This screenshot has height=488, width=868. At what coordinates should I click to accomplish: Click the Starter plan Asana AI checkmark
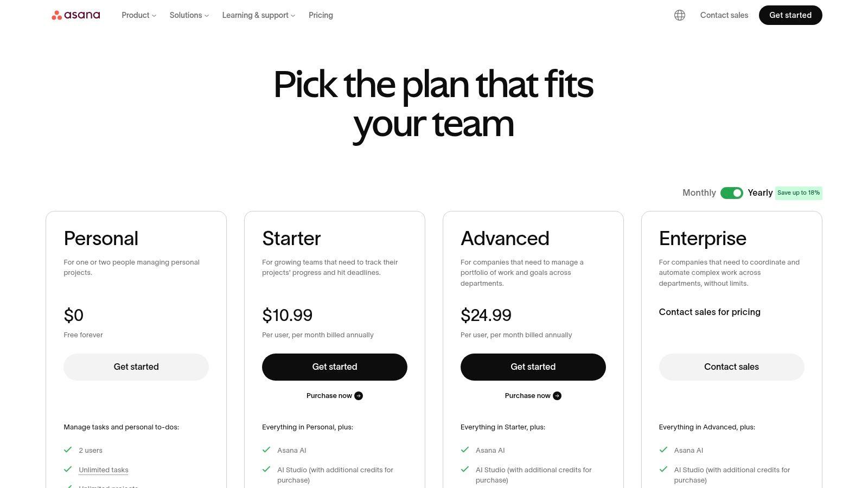266,450
